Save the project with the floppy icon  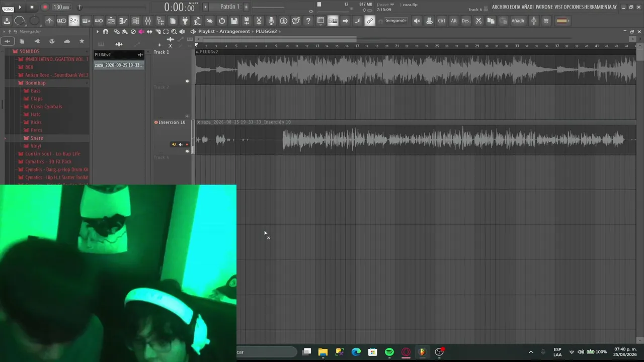234,21
